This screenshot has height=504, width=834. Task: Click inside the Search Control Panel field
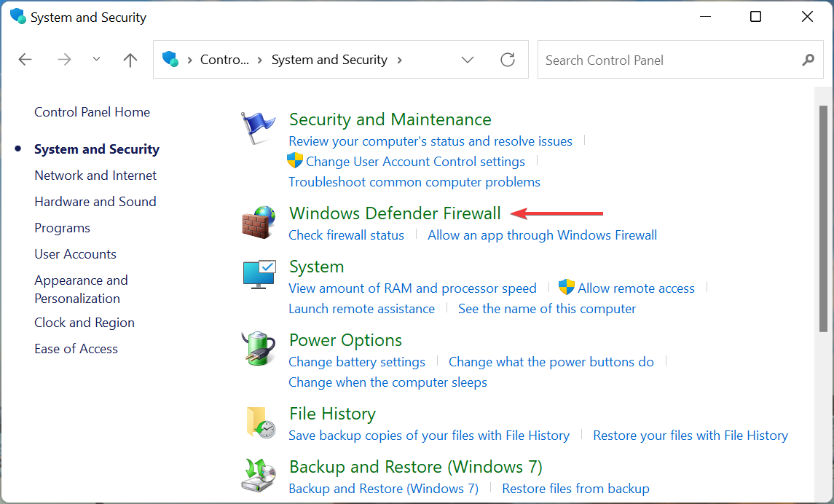click(656, 60)
